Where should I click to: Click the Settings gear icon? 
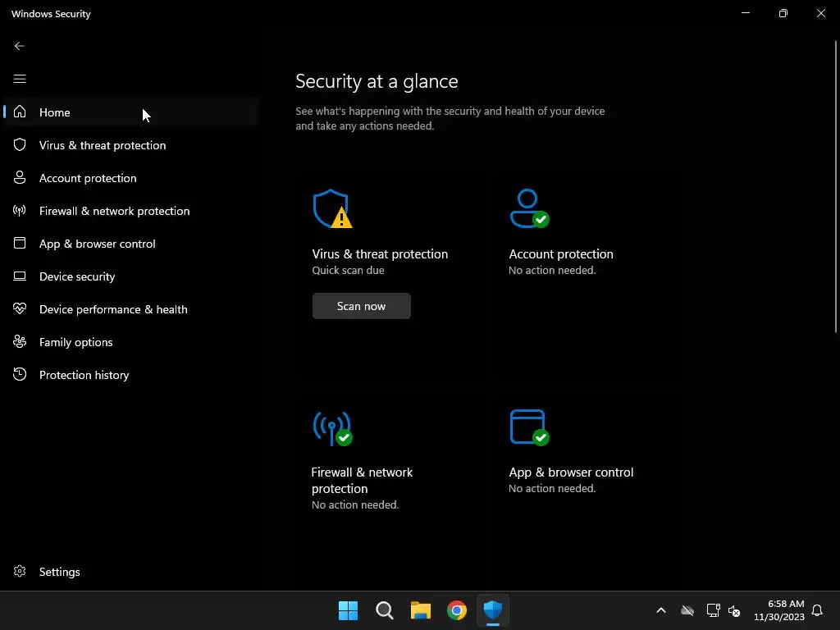[20, 571]
